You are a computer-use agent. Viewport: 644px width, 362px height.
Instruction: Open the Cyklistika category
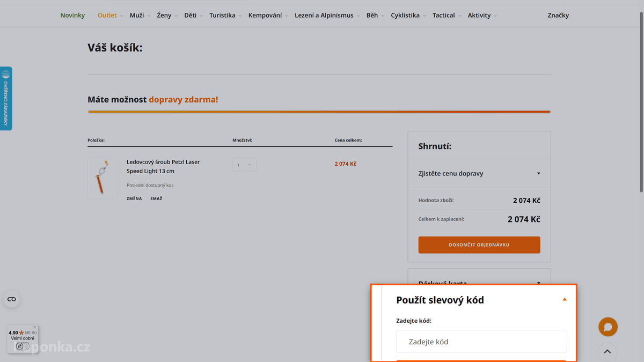405,16
